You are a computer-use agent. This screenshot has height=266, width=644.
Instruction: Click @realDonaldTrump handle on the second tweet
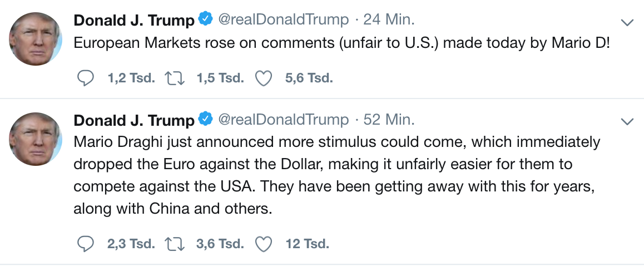click(283, 120)
